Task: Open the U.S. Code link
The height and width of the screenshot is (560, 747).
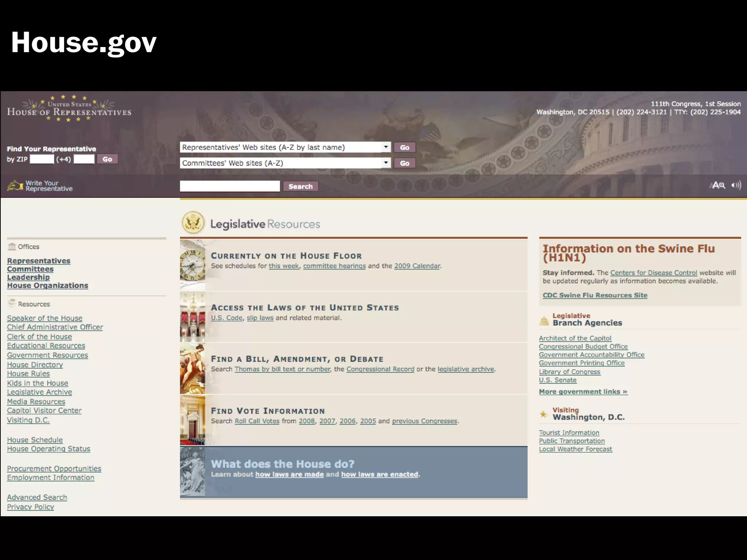Action: click(227, 318)
